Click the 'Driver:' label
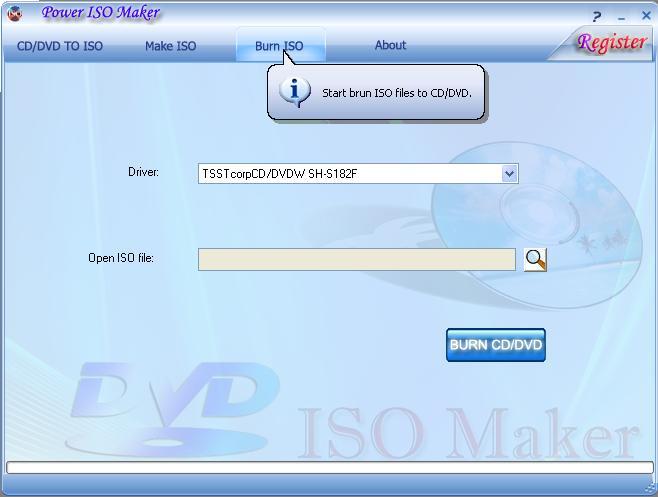 point(143,172)
